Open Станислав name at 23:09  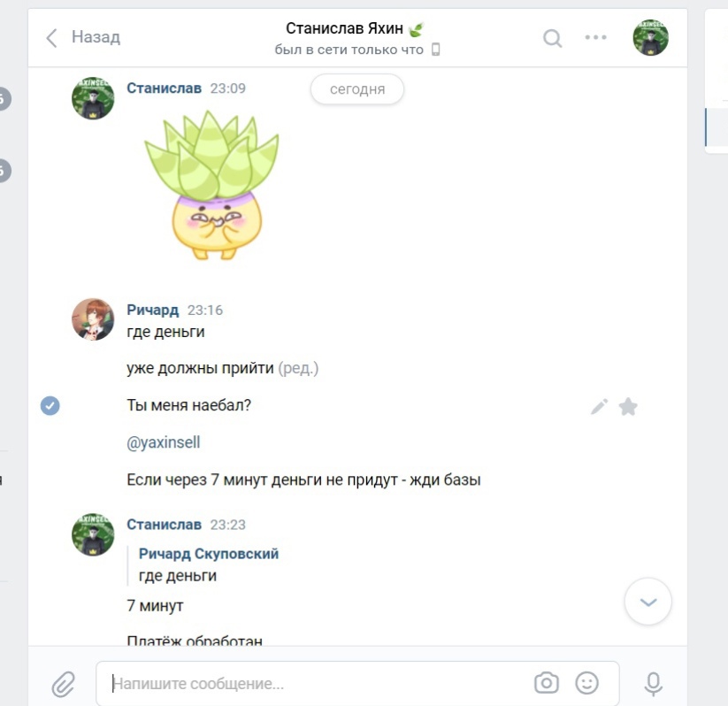point(164,88)
